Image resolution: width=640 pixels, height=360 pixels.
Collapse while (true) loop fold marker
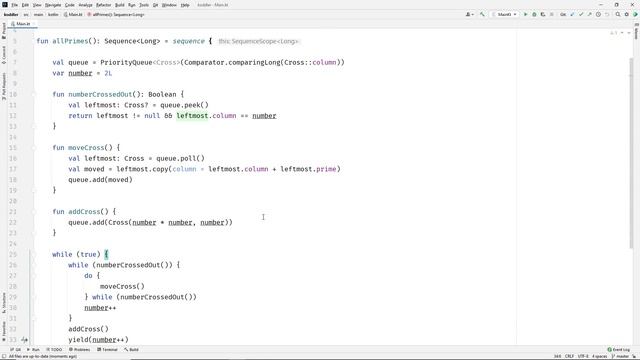(34, 254)
